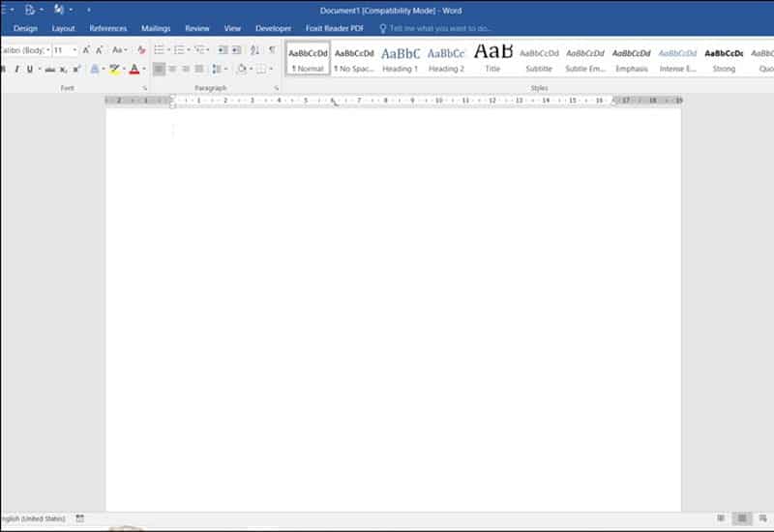The width and height of the screenshot is (774, 532).
Task: Sort the selected paragraphs
Action: click(254, 50)
